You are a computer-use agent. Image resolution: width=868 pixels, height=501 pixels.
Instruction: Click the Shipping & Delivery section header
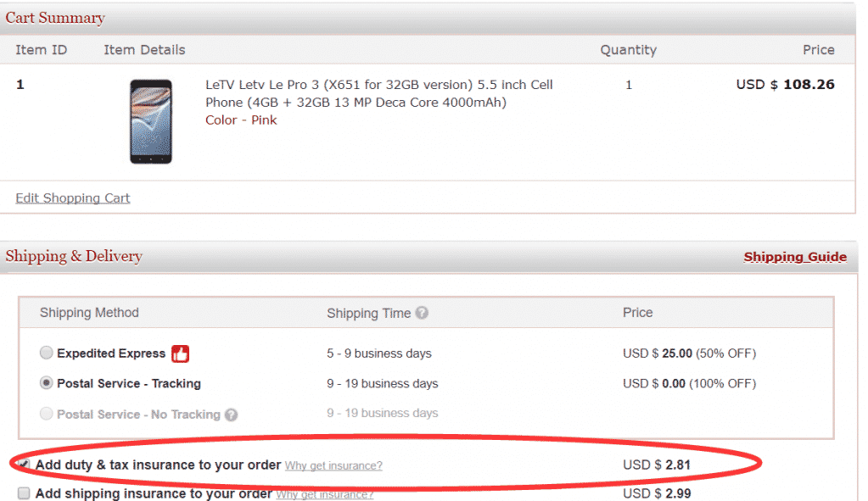click(x=74, y=256)
